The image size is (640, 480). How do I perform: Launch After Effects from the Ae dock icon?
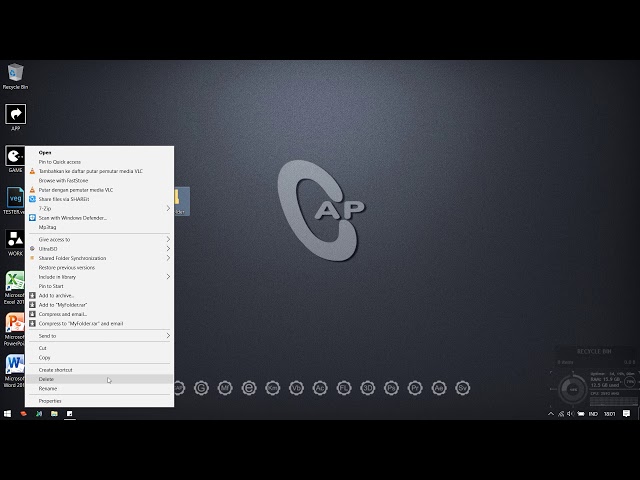coord(439,388)
